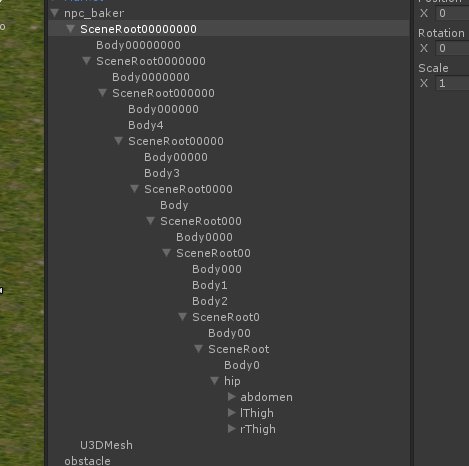Collapse SceneRoot000000 hierarchy arrow
Screen dimensions: 469x466
click(x=102, y=93)
